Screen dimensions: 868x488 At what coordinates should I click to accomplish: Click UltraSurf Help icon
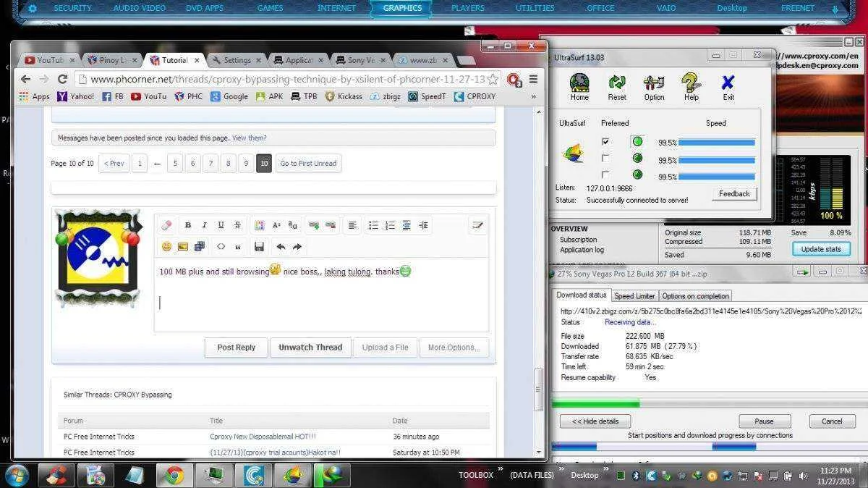pyautogui.click(x=692, y=87)
